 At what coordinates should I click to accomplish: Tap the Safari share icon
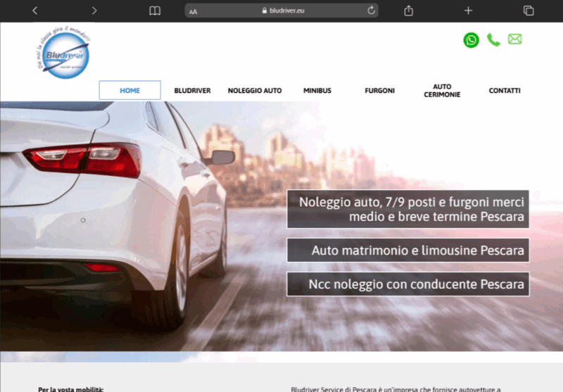409,11
